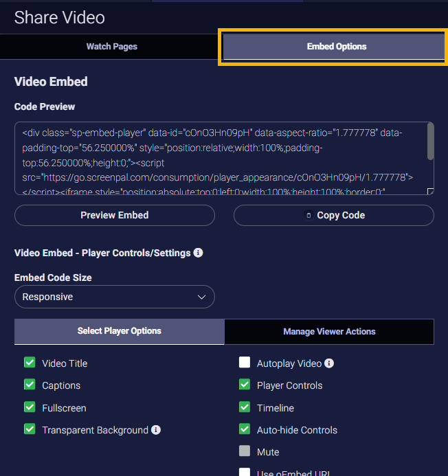Screen dimensions: 448x476
Task: Open the Manage Viewer Actions tab
Action: (329, 332)
